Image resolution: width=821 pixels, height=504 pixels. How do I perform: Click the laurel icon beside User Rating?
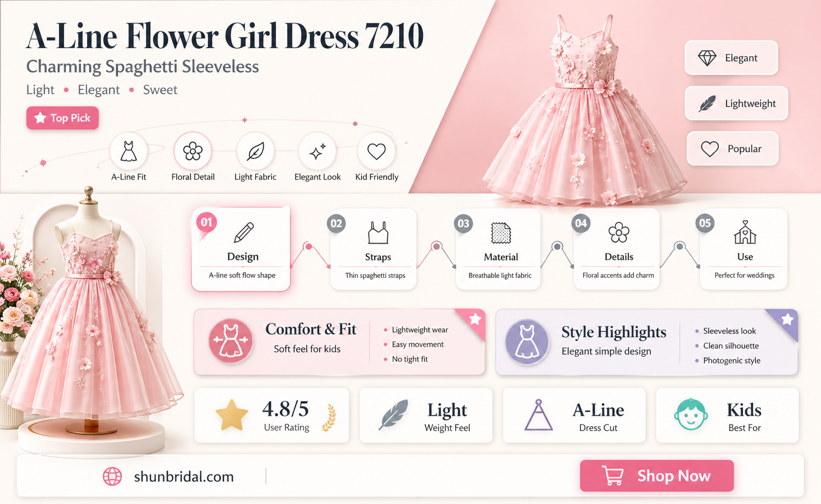coord(329,418)
